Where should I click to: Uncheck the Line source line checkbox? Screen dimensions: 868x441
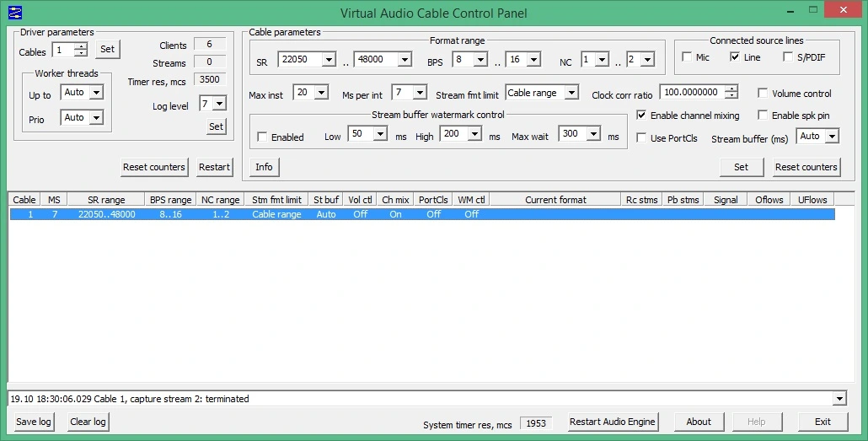(735, 57)
